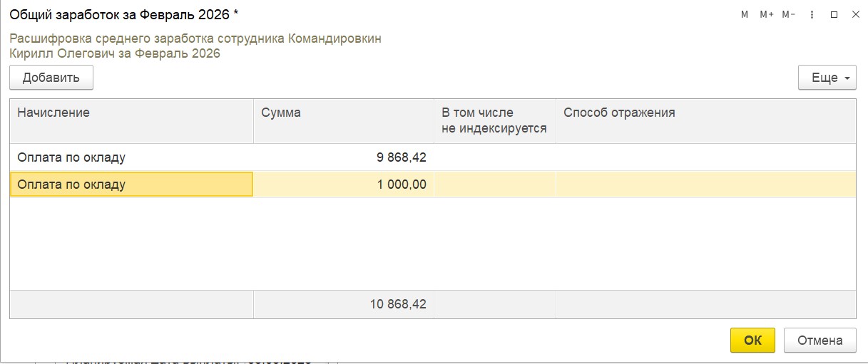868x364 pixels.
Task: Confirm with the OK button
Action: point(752,340)
